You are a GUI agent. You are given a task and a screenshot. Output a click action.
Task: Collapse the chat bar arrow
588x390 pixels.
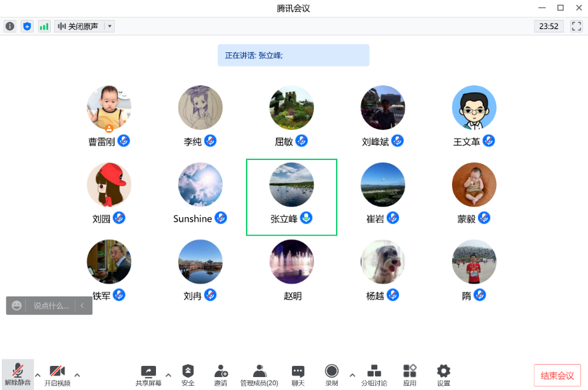pos(82,306)
